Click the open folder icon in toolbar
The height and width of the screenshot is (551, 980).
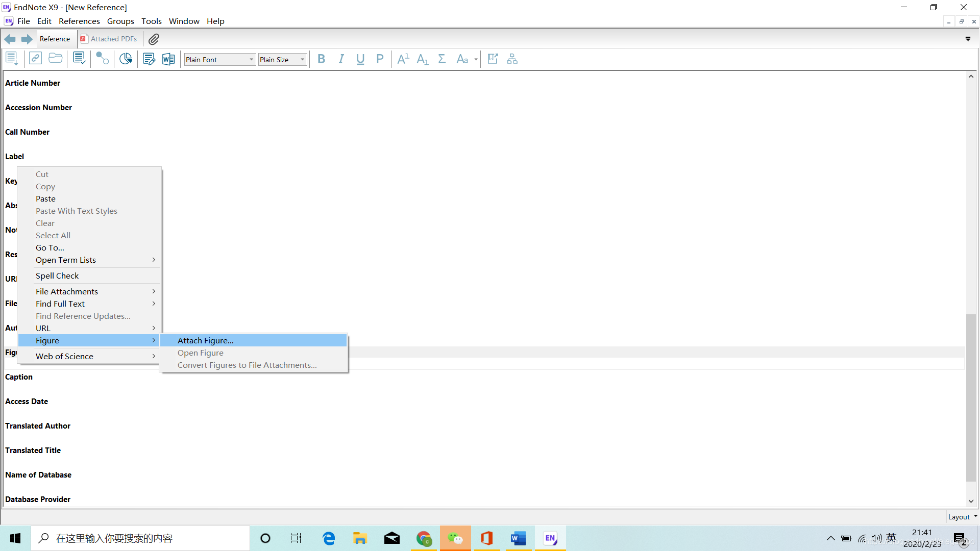click(55, 59)
